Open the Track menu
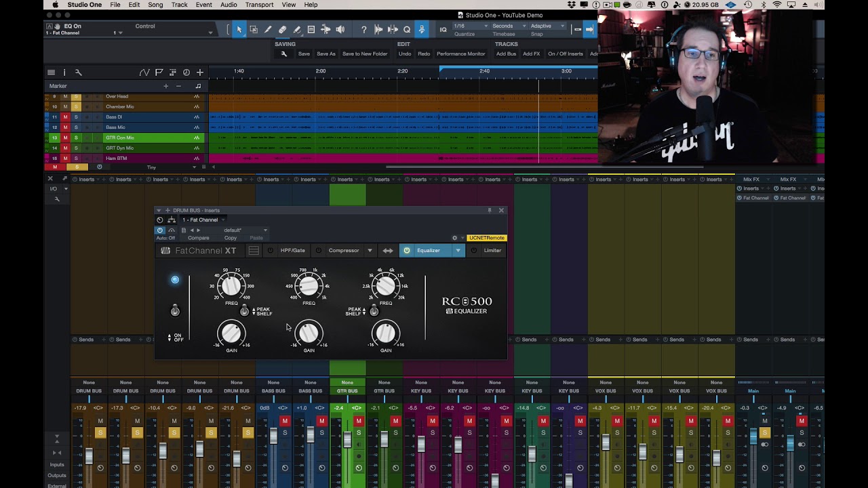The image size is (868, 488). click(179, 5)
